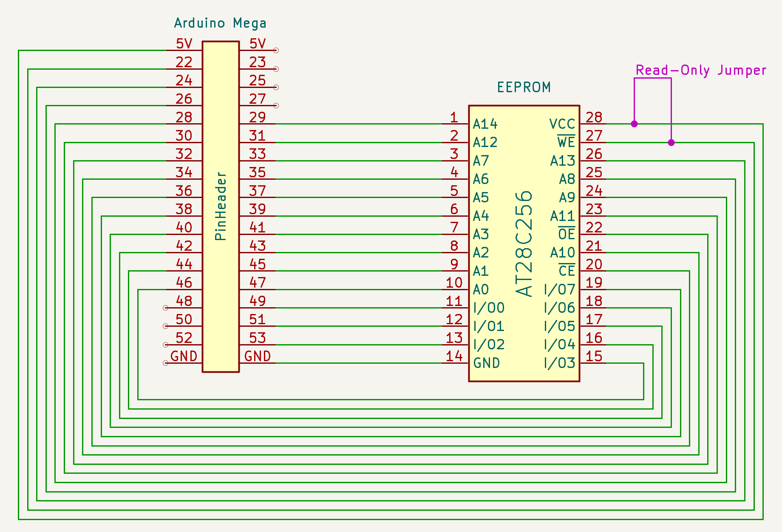Viewport: 782px width, 532px height.
Task: Click EEPROM pin number 15
Action: point(594,356)
